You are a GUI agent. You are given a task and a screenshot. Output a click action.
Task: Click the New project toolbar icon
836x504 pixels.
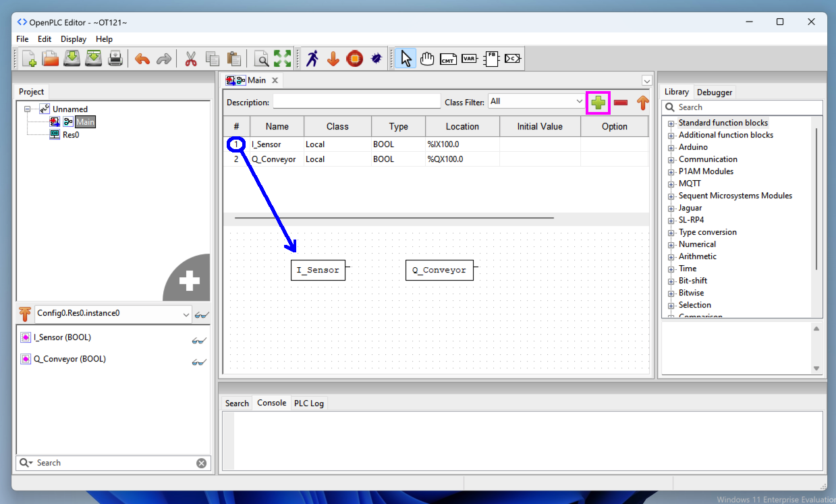(x=29, y=59)
